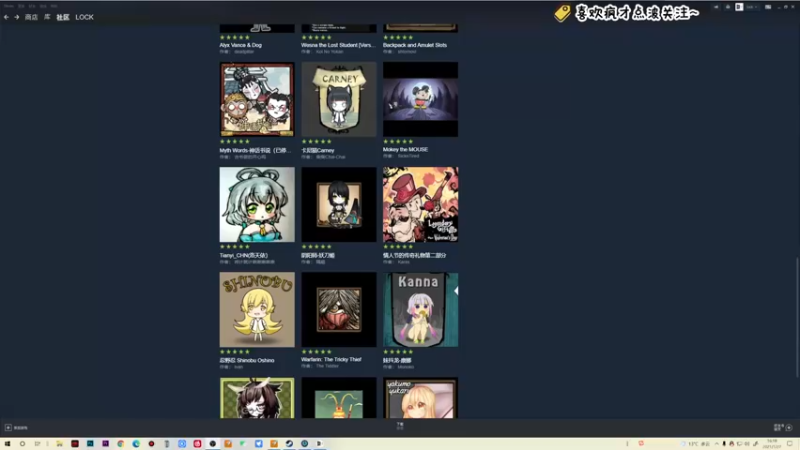Open the Legendary Valentine's Day gift thumbnail
Image resolution: width=800 pixels, height=450 pixels.
pyautogui.click(x=420, y=205)
